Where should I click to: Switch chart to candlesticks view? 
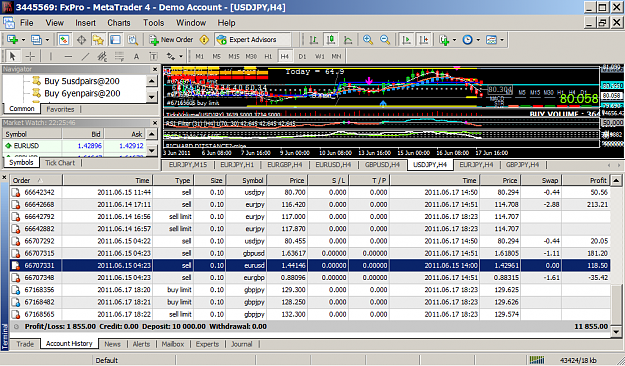331,39
